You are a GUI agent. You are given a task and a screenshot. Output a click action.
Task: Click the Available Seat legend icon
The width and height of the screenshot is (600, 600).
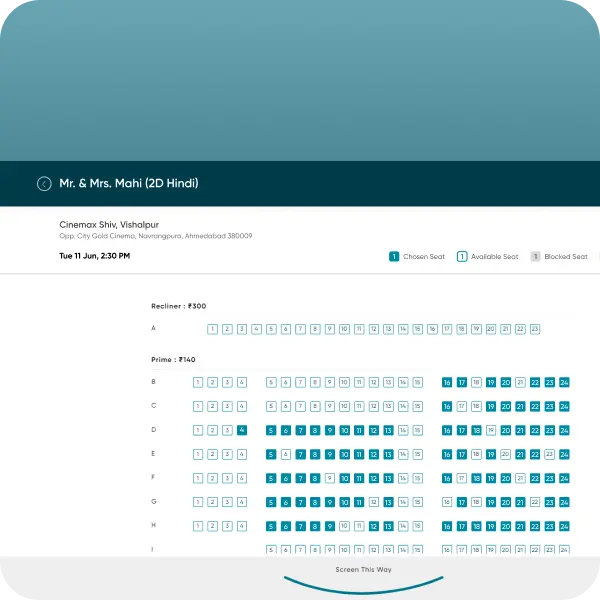coord(462,257)
